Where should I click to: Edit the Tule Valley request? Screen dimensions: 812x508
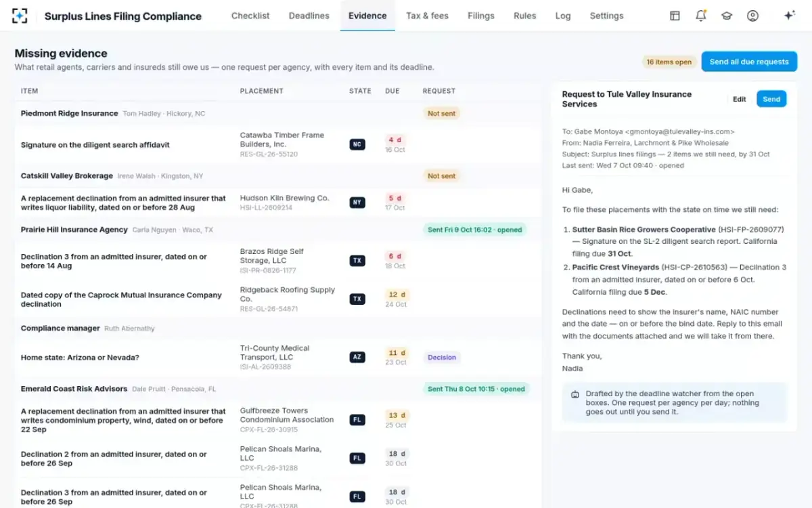point(739,99)
